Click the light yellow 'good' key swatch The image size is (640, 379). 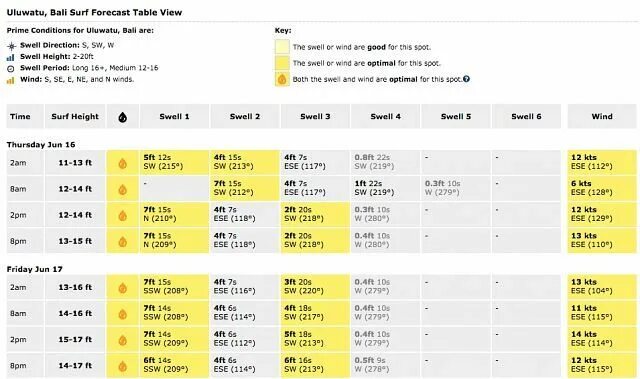coord(282,47)
